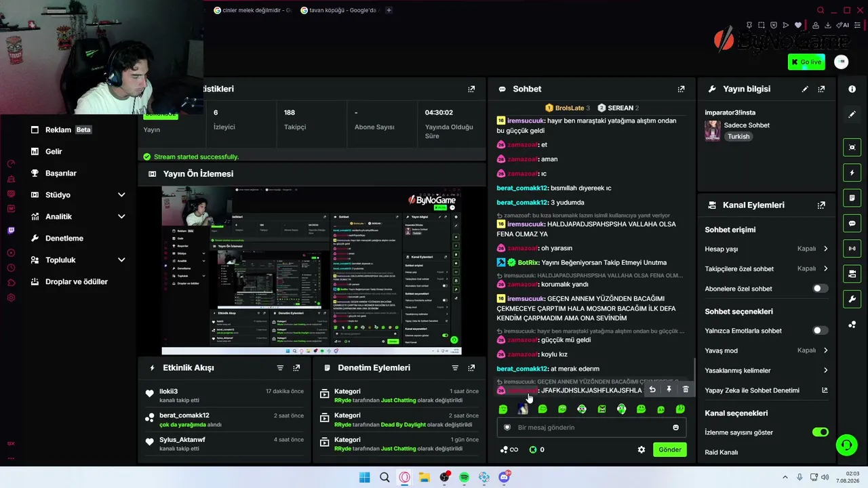
Task: Expand the Topluluk menu chevron
Action: click(121, 260)
